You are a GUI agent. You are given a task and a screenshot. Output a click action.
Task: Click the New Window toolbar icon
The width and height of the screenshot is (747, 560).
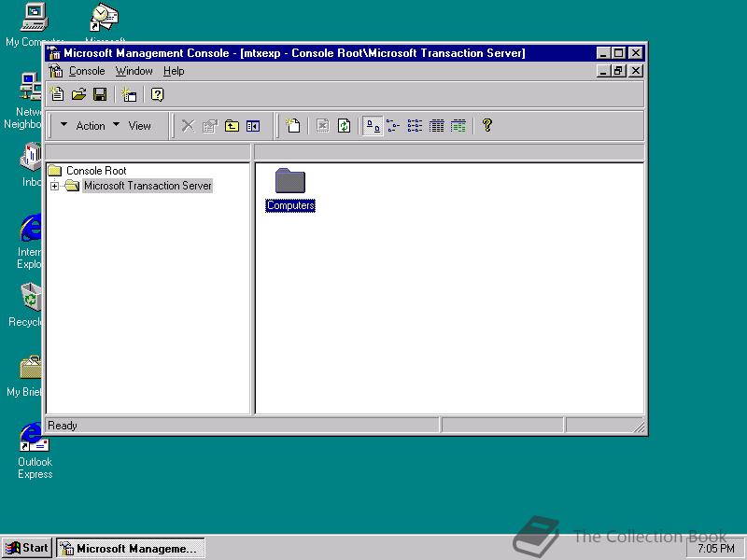pos(129,94)
